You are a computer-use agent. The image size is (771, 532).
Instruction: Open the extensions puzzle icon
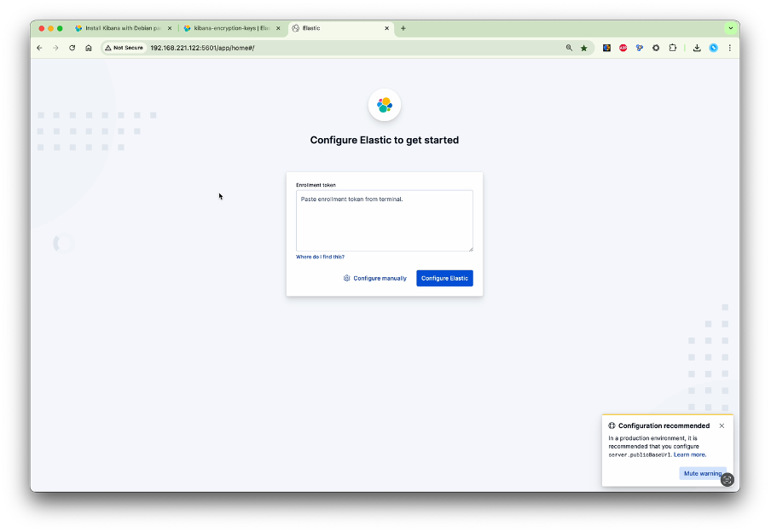tap(673, 48)
